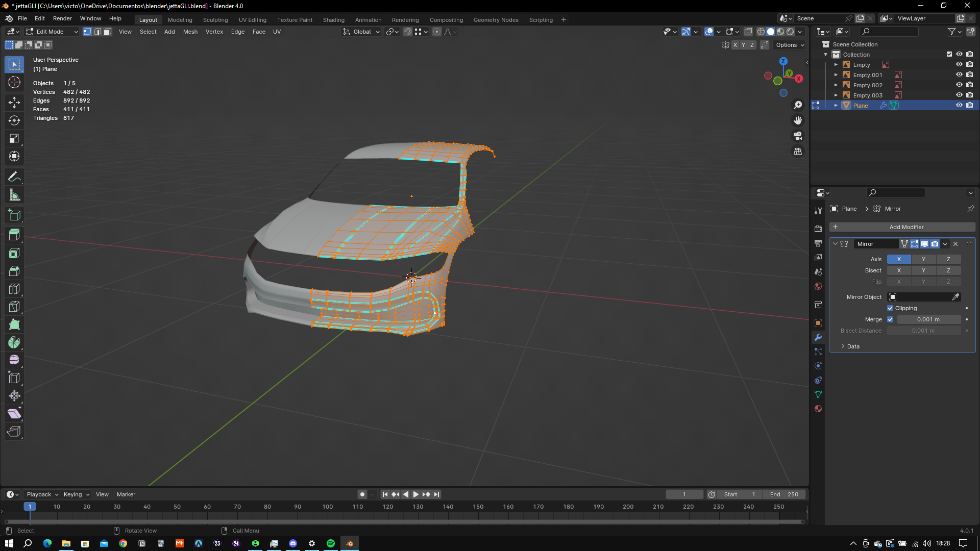Disable the Clipping checkbox

[x=890, y=308]
